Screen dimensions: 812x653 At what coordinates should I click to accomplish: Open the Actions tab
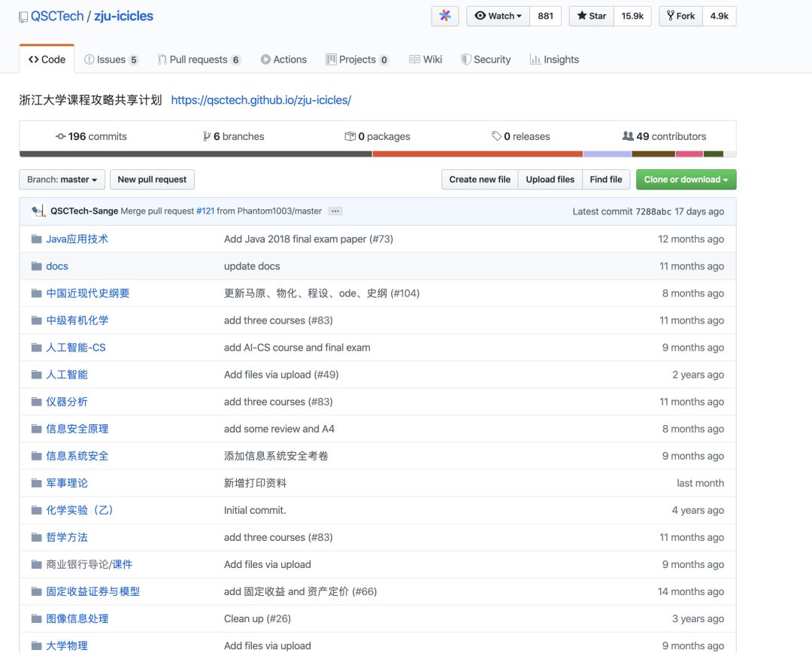click(x=283, y=59)
